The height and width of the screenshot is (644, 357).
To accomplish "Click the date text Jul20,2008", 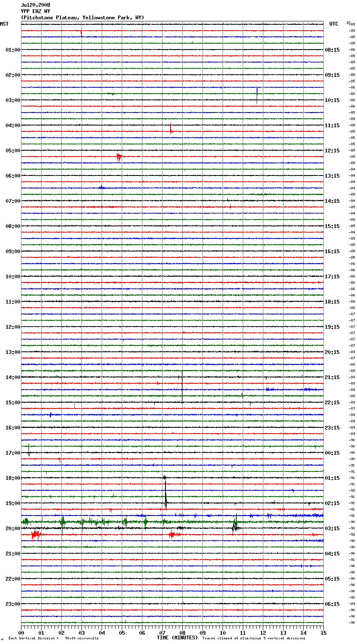I will pyautogui.click(x=35, y=5).
